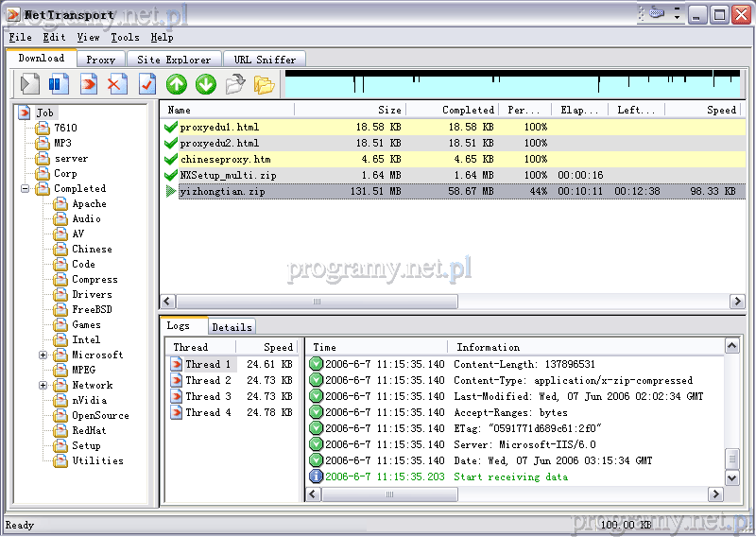Collapse the Completed folder tree node
756x537 pixels.
click(26, 189)
